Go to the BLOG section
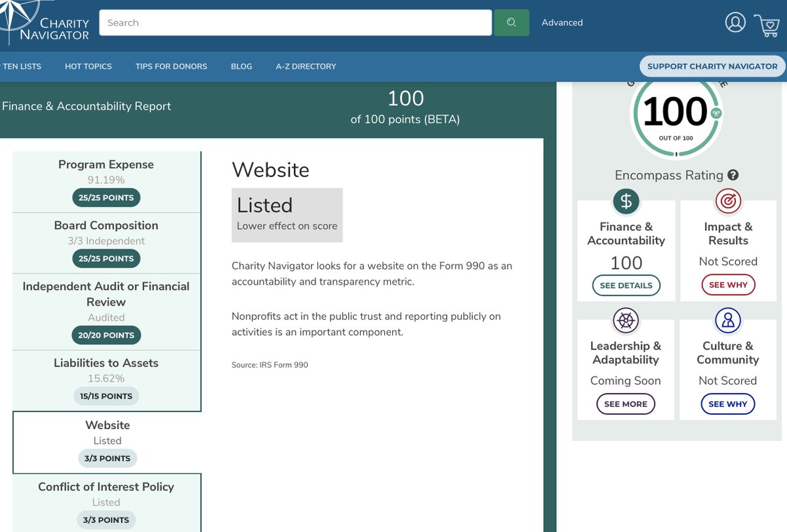 click(x=241, y=66)
